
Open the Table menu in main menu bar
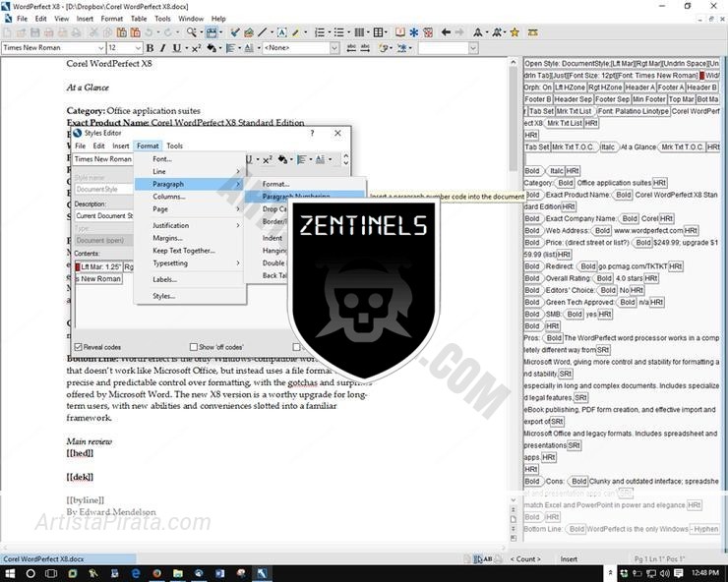point(139,19)
